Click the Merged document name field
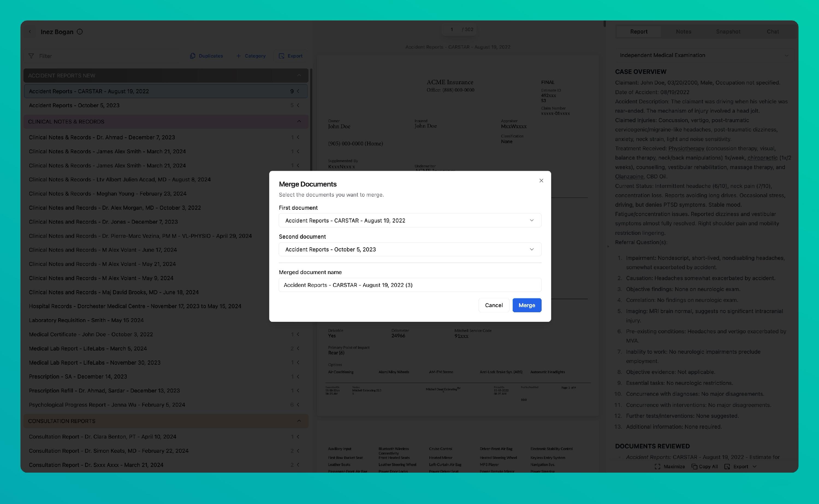This screenshot has width=819, height=504. point(410,285)
